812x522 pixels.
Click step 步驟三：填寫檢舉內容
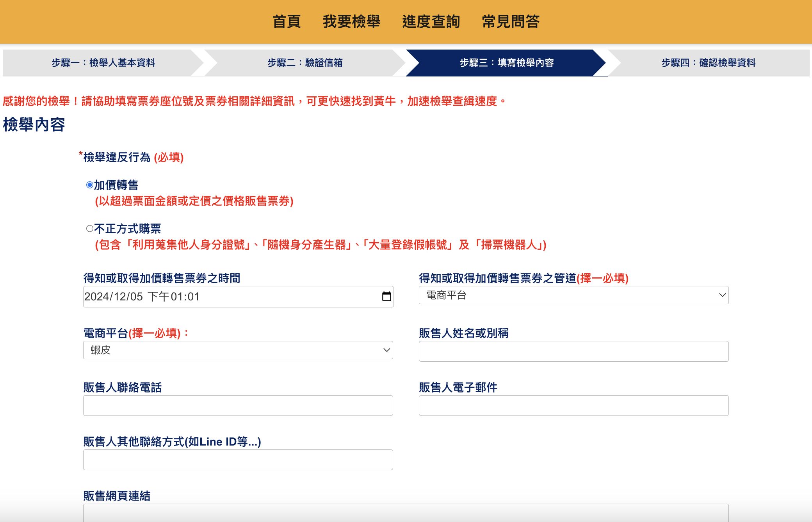506,63
